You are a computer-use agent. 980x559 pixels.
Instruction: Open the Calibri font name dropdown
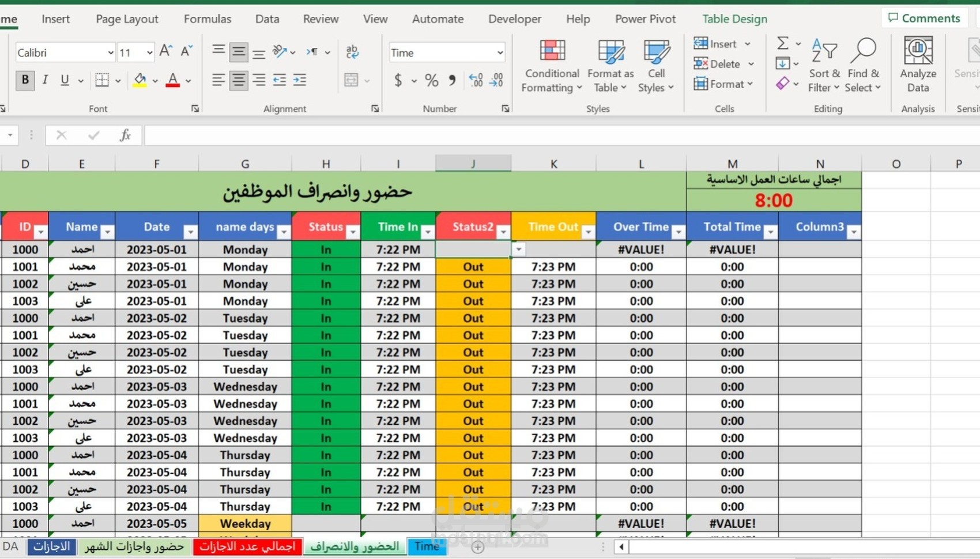[110, 53]
